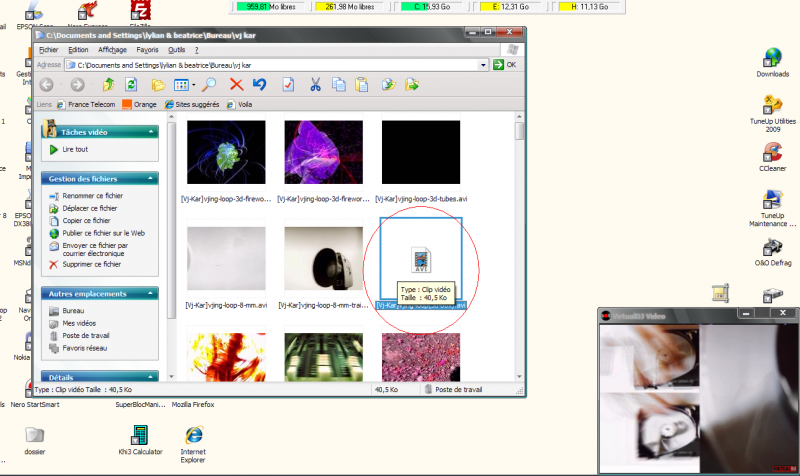The width and height of the screenshot is (800, 476).
Task: Open the address bar dropdown arrow
Action: pos(497,64)
